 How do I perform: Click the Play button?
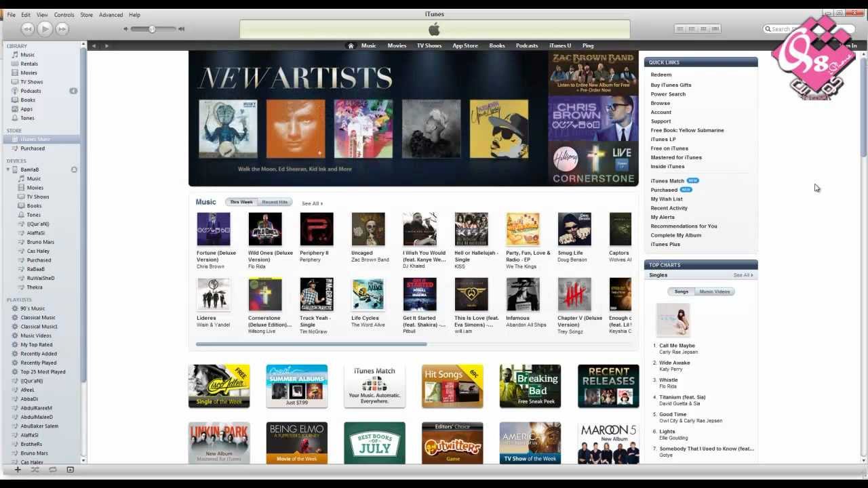(x=45, y=28)
